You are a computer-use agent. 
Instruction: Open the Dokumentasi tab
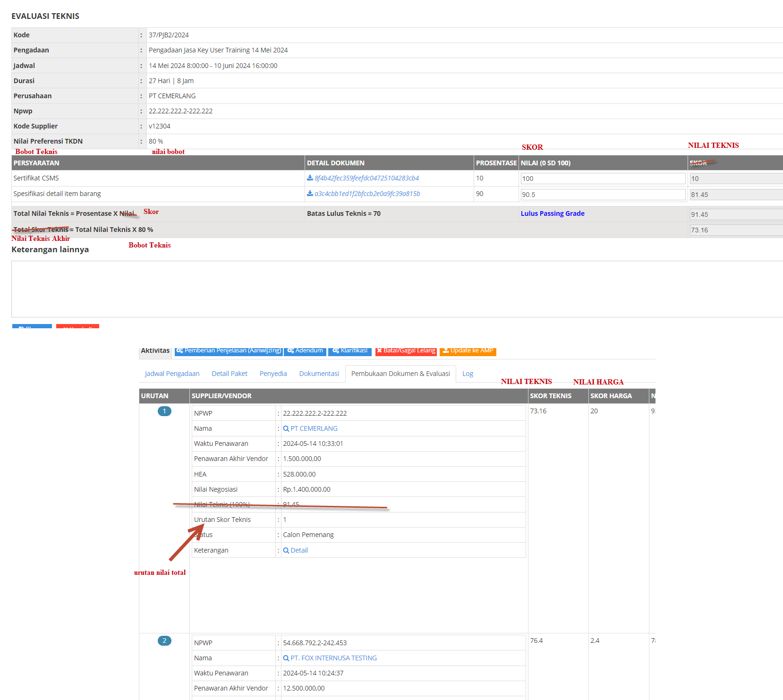click(x=319, y=374)
